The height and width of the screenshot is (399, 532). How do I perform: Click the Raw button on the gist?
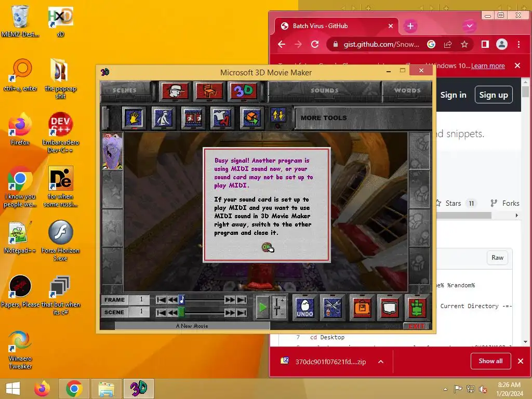tap(497, 258)
